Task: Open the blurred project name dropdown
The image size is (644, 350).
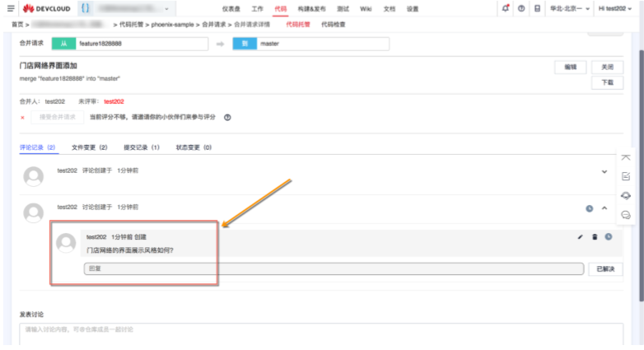Action: pyautogui.click(x=133, y=8)
